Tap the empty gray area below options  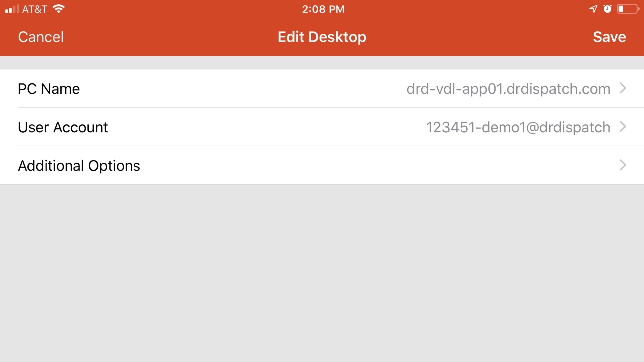point(322,273)
